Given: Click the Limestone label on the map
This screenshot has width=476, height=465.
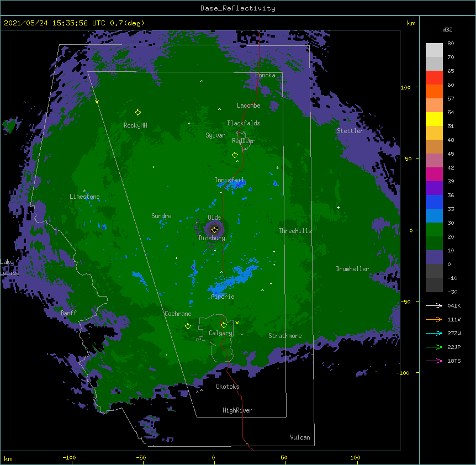Looking at the screenshot, I should (x=84, y=197).
